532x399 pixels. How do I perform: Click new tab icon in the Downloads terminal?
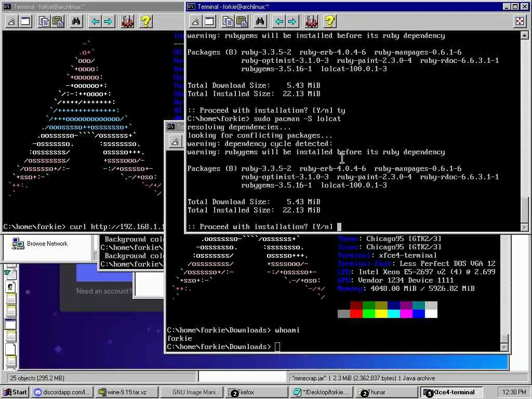click(x=176, y=141)
